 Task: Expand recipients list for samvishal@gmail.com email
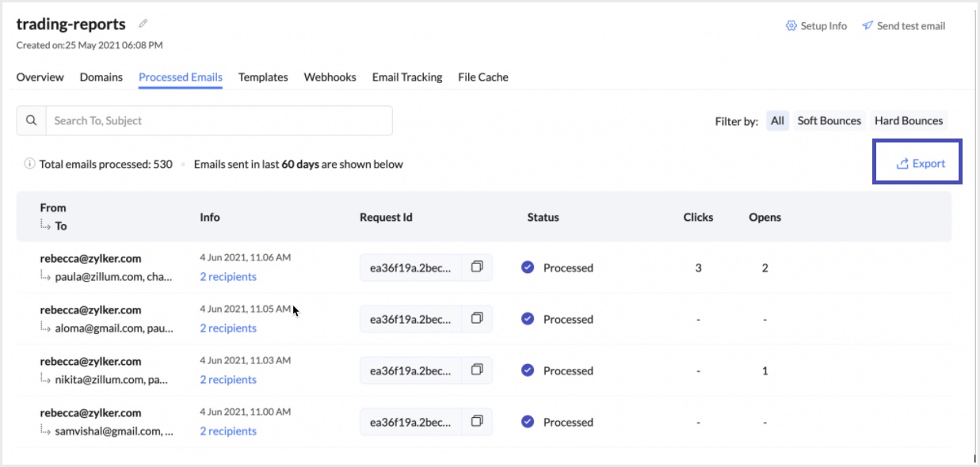coord(228,431)
